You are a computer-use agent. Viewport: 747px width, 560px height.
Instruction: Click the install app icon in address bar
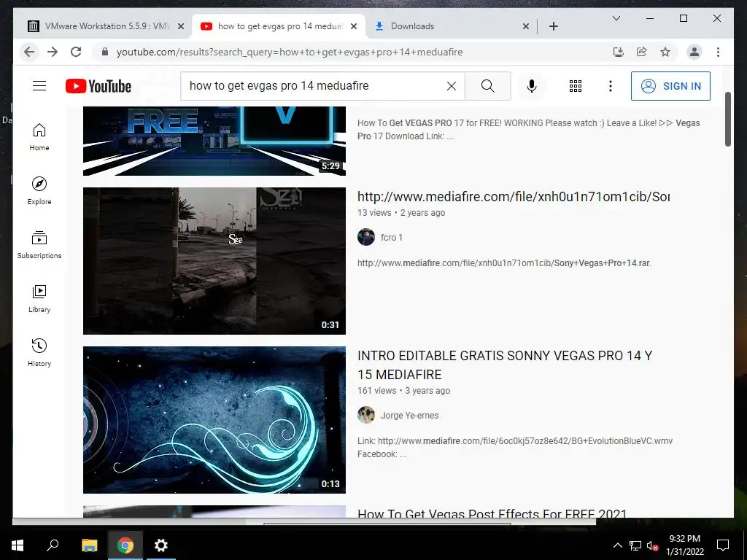(619, 52)
